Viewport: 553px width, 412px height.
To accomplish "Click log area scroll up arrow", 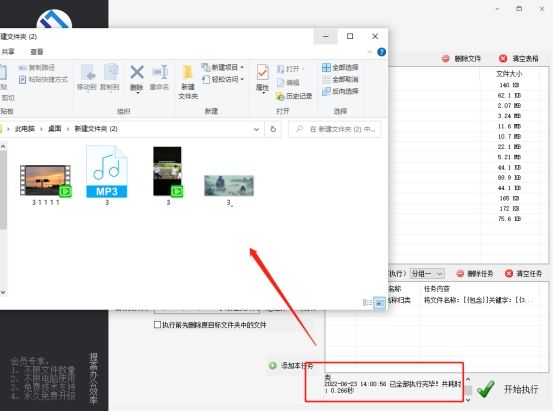I will tap(468, 380).
